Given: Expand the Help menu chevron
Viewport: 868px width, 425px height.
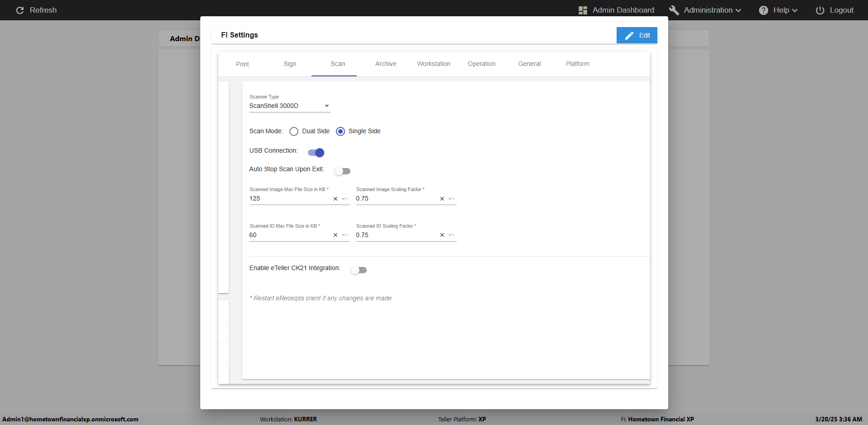Looking at the screenshot, I should (795, 10).
